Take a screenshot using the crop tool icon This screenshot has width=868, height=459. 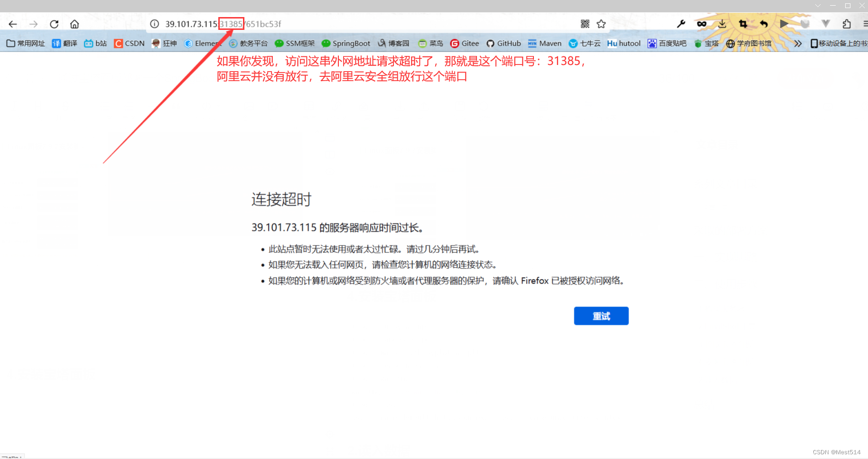pyautogui.click(x=743, y=23)
